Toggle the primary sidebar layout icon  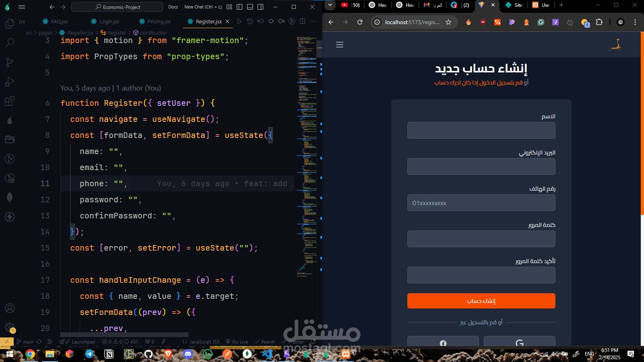pos(239,7)
